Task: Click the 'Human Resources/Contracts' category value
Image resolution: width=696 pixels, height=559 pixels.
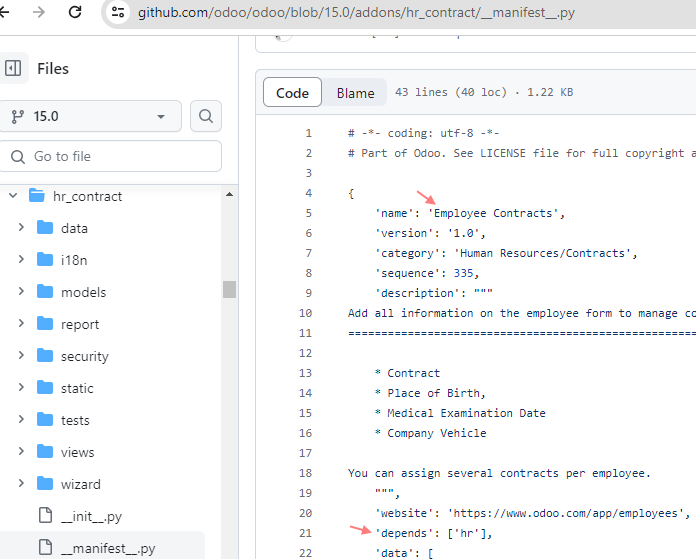Action: 542,253
